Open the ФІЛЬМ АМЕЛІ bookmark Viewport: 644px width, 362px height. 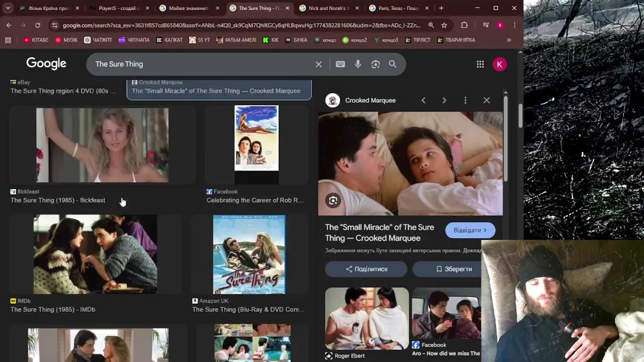point(236,40)
